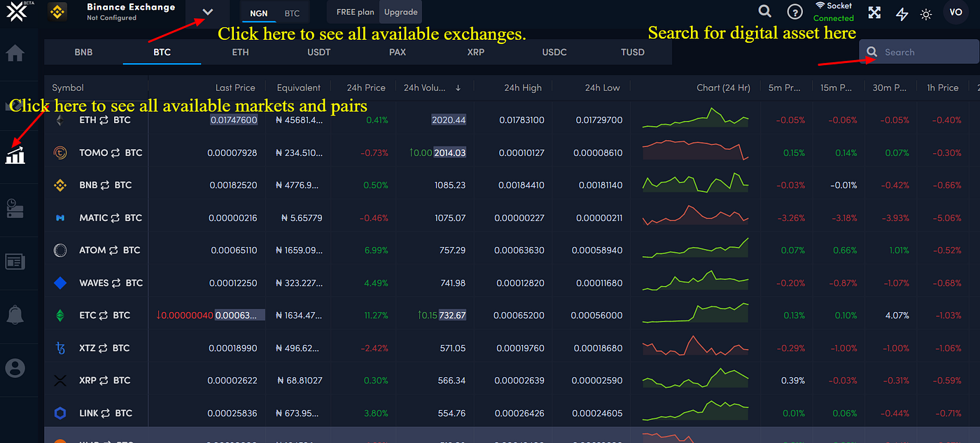This screenshot has width=980, height=443.
Task: Click the ETC coin icon
Action: pyautogui.click(x=60, y=316)
